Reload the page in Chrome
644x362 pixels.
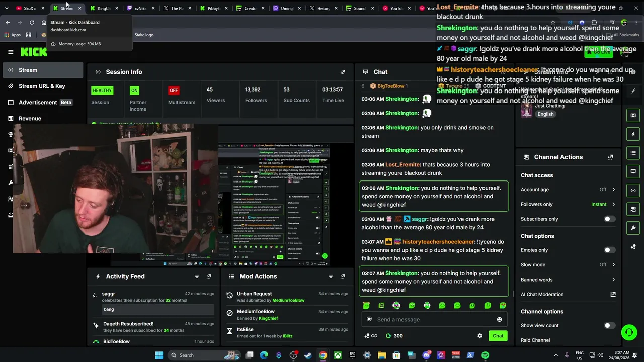pyautogui.click(x=32, y=22)
